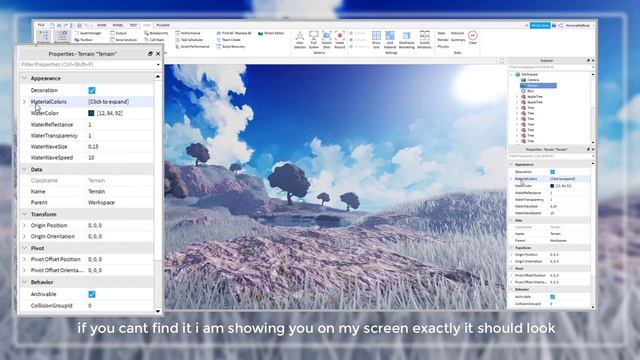Click the share icon near username
Screen dimensions: 640x360
click(x=561, y=25)
